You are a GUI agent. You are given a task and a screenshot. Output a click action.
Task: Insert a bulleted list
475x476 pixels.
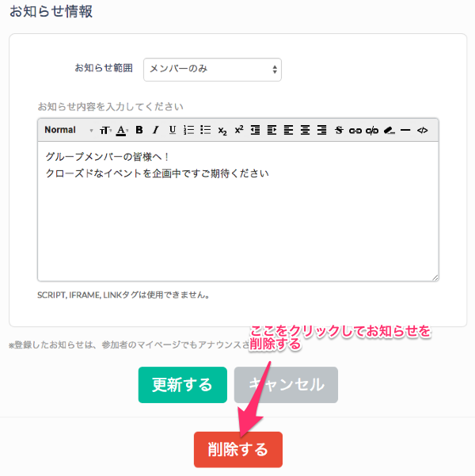tap(205, 130)
